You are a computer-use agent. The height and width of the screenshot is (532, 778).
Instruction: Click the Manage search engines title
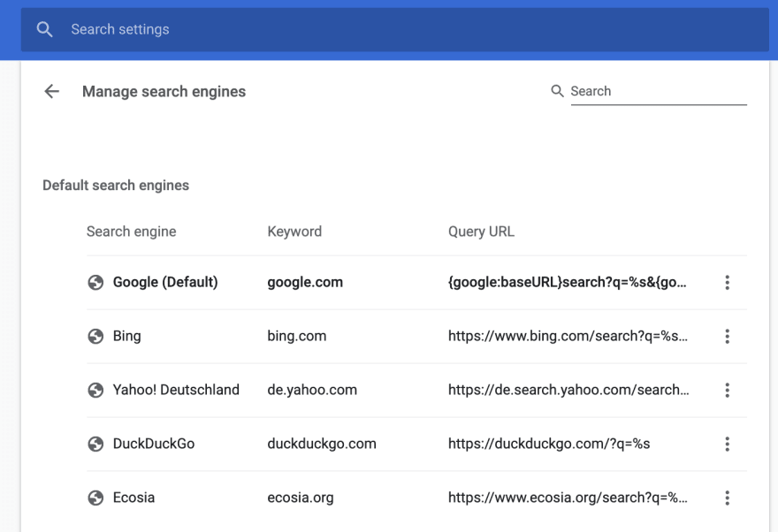click(164, 92)
